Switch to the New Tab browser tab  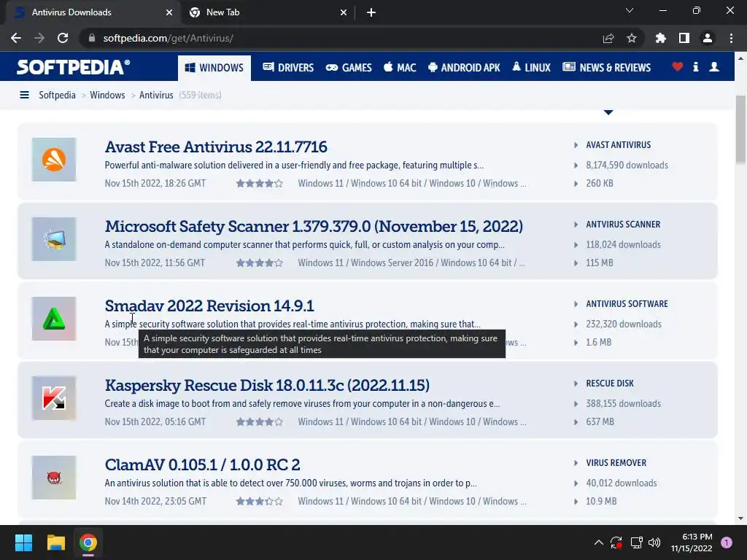pyautogui.click(x=267, y=12)
